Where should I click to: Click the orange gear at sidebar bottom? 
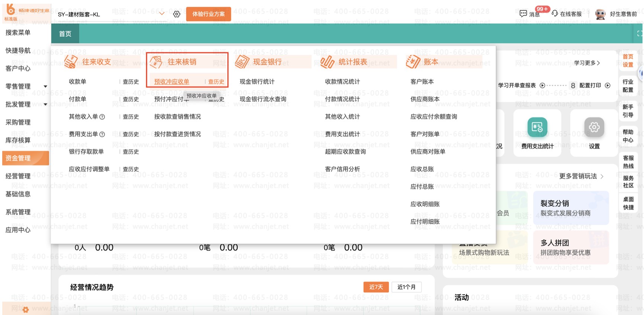(26, 309)
